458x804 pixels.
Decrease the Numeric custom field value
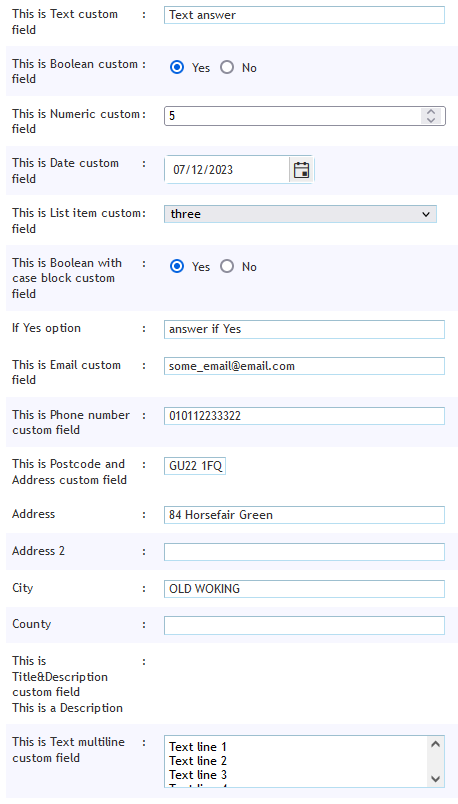(431, 119)
